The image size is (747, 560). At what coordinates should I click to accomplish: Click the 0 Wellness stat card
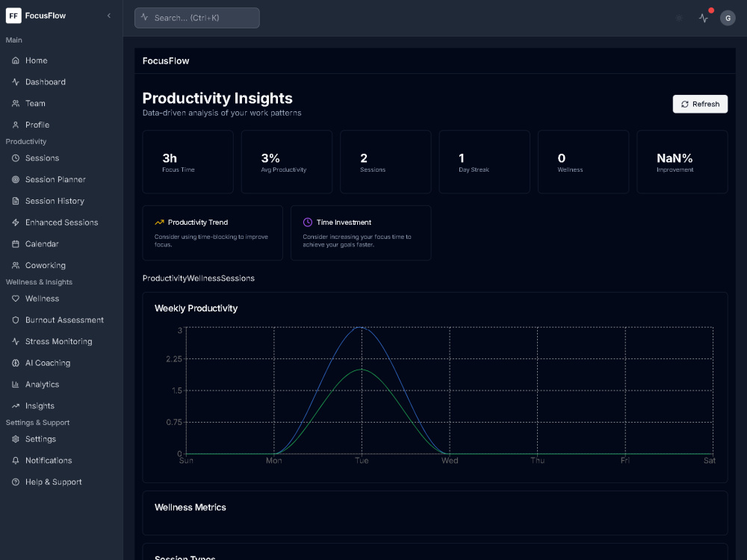coord(583,162)
